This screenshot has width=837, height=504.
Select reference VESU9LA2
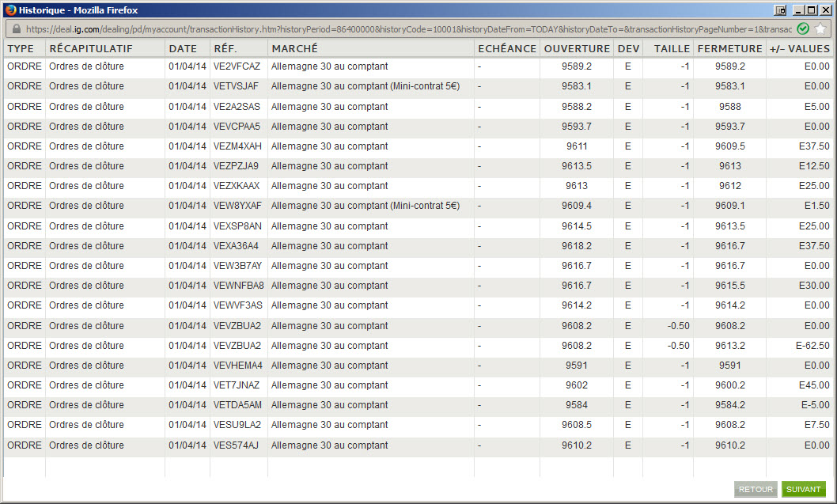[237, 425]
